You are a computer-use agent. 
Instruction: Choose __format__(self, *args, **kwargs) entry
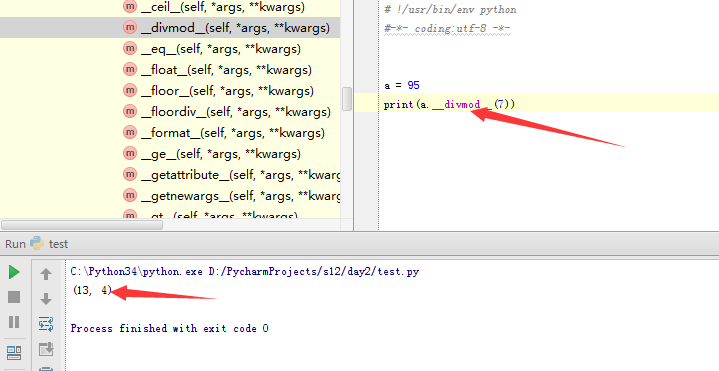coord(232,133)
